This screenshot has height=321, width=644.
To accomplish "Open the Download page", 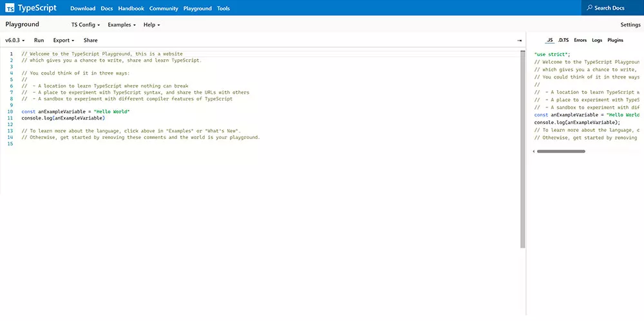I will point(83,8).
